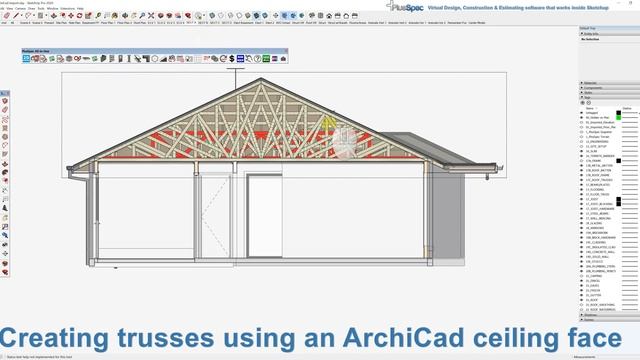The height and width of the screenshot is (360, 640).
Task: Click the green grid PlusSpec toolbar icon
Action: tap(266, 59)
